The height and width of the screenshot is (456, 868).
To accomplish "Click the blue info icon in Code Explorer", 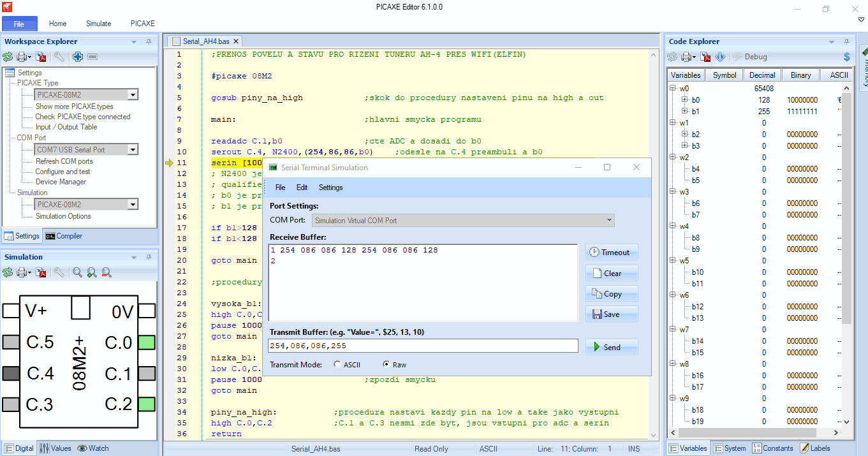I will (721, 57).
